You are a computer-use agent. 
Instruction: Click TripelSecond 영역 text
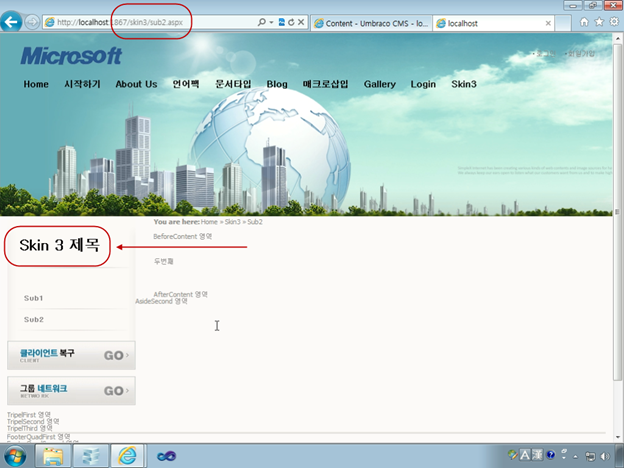tap(33, 421)
